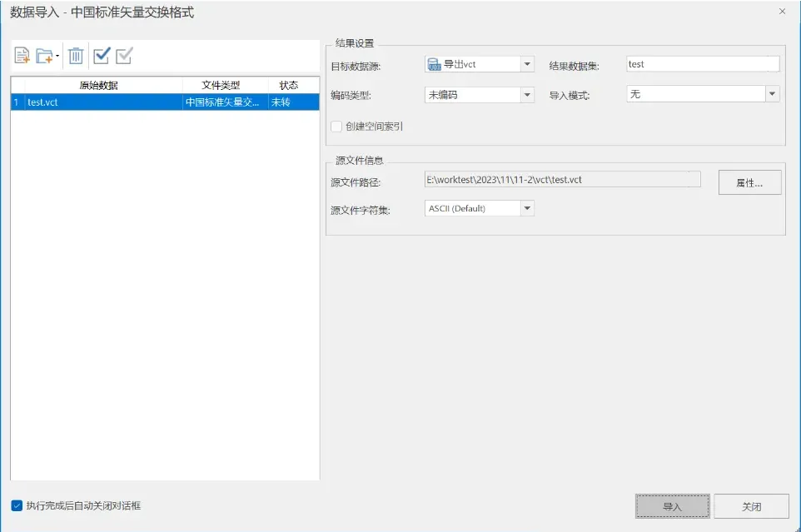This screenshot has width=801, height=532.
Task: Click the trash can delete icon
Action: 76,57
